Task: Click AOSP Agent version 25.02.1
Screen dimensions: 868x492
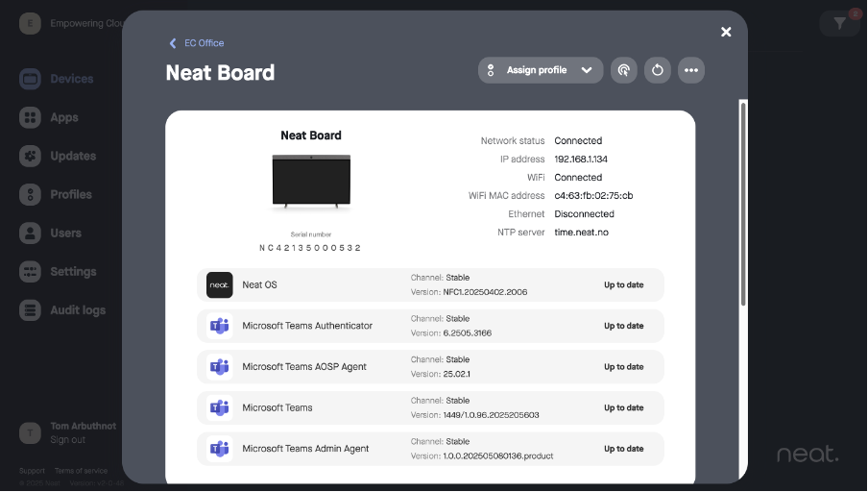Action: (457, 375)
